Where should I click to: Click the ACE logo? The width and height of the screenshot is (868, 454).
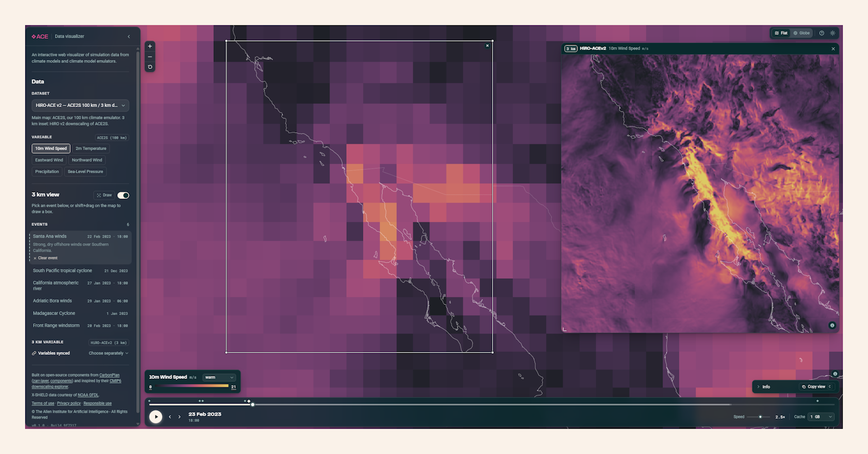[40, 36]
